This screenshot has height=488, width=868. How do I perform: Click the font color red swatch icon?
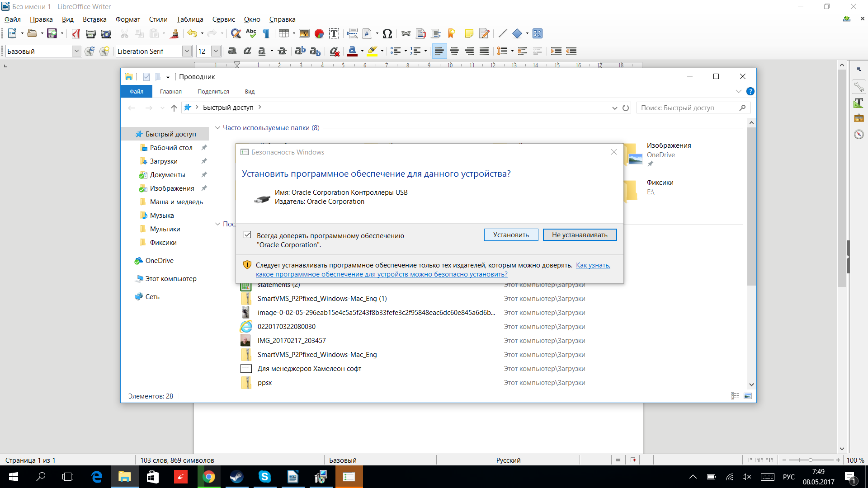click(x=352, y=51)
